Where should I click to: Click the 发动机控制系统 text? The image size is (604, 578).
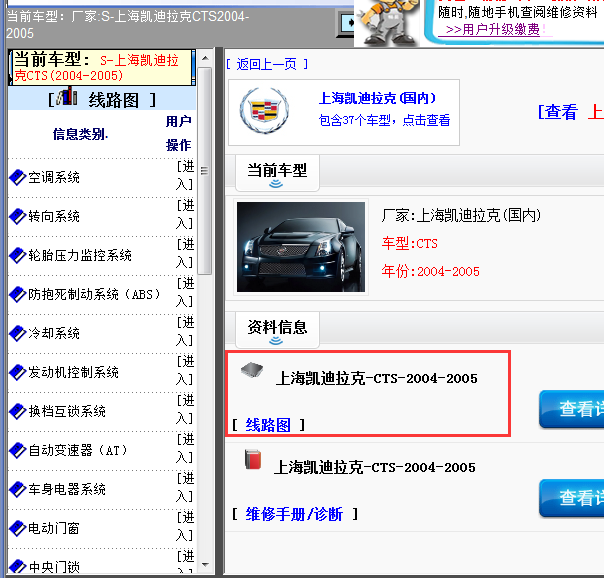point(73,372)
